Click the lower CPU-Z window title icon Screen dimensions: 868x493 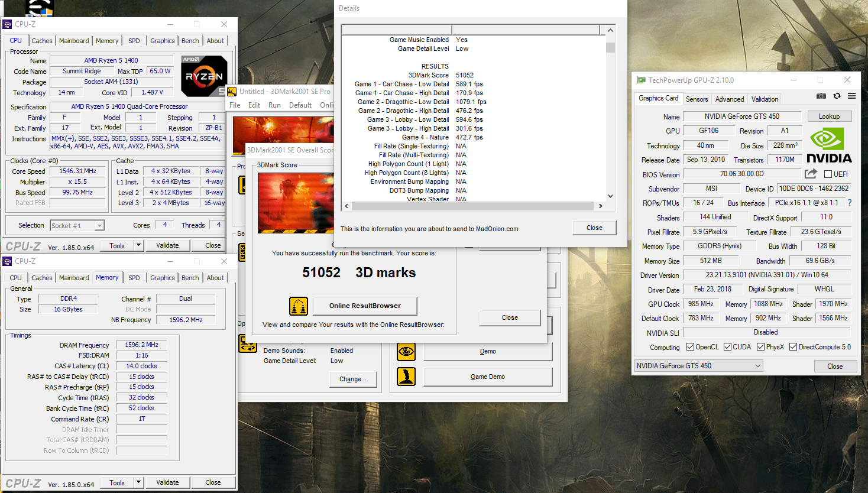(7, 261)
